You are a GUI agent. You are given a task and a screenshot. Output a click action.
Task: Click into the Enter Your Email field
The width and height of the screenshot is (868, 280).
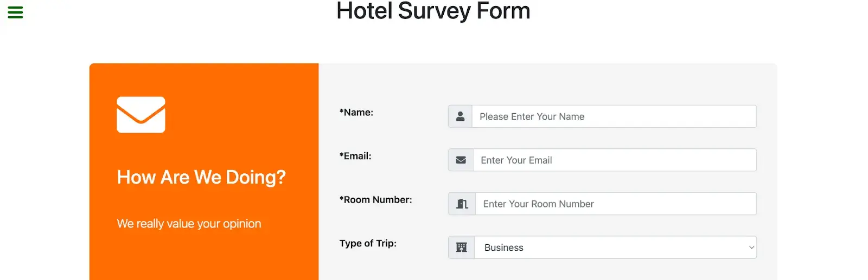point(613,160)
